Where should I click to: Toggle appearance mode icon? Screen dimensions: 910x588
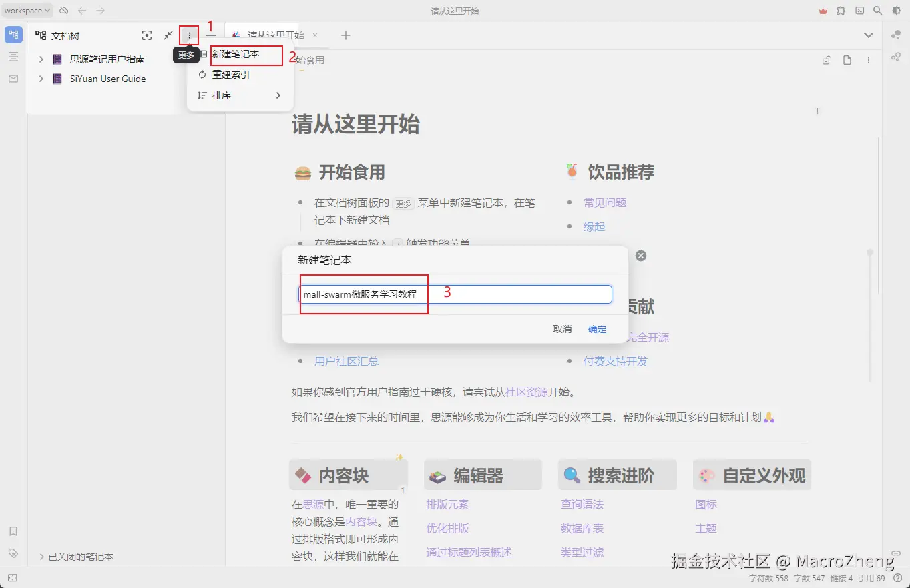896,11
